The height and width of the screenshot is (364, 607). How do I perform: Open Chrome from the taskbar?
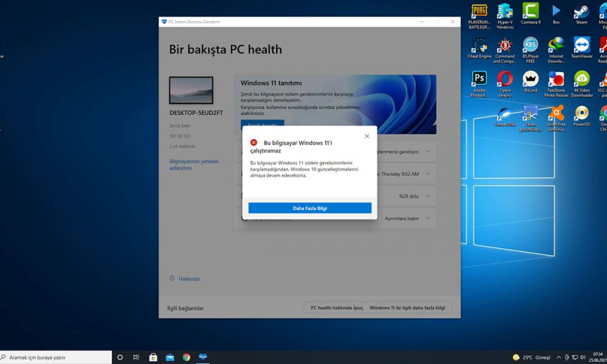[186, 357]
